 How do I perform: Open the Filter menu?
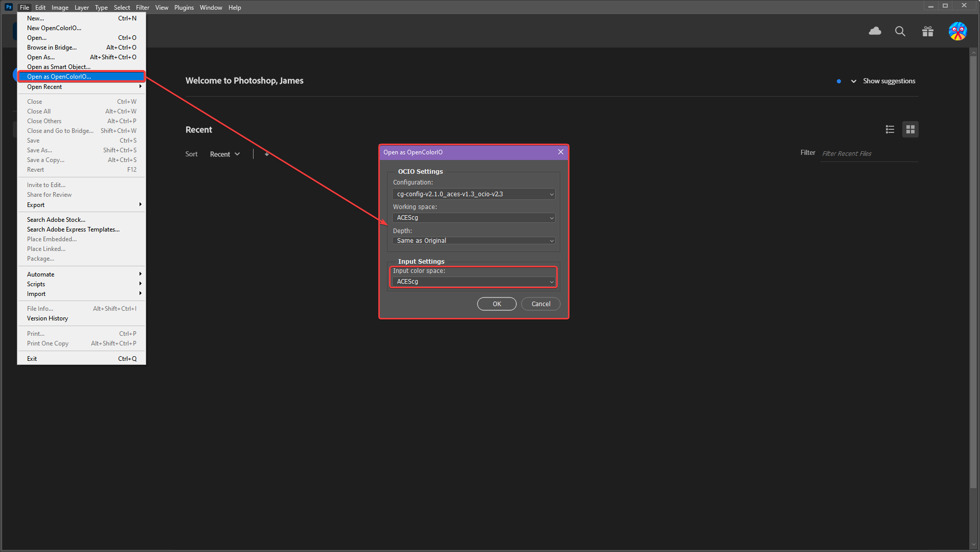coord(143,7)
